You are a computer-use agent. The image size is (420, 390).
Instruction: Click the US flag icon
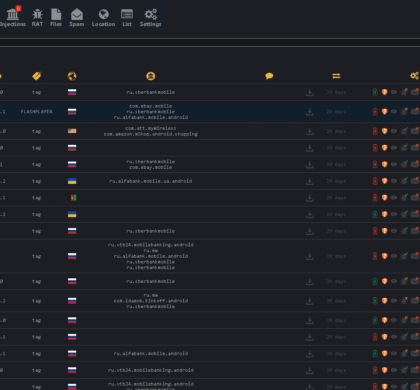(x=72, y=131)
